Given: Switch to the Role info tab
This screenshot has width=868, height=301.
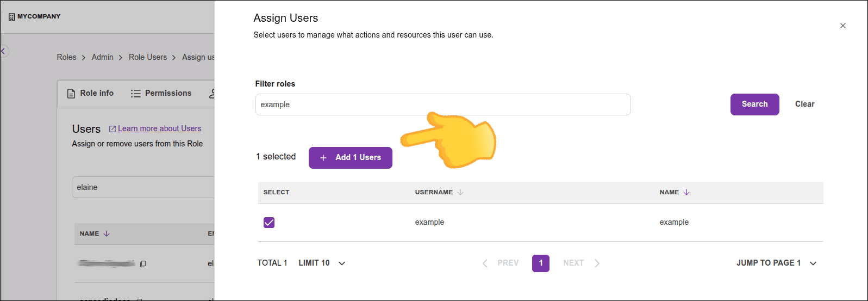Looking at the screenshot, I should [91, 93].
